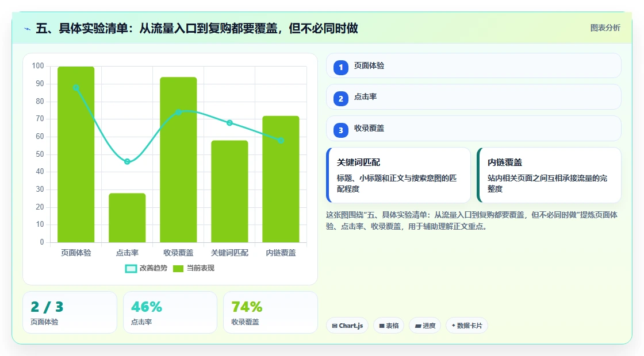Select the 进度 tag
The height and width of the screenshot is (356, 644).
[x=425, y=326]
